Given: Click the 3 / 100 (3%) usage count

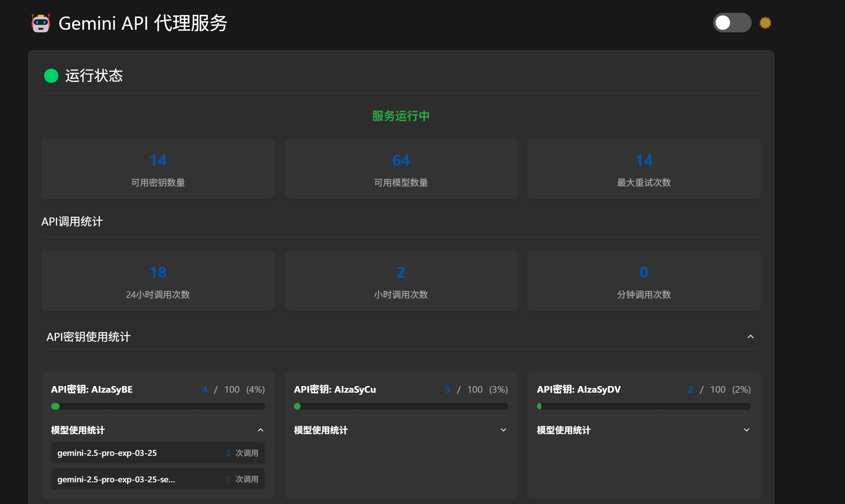Looking at the screenshot, I should point(476,389).
